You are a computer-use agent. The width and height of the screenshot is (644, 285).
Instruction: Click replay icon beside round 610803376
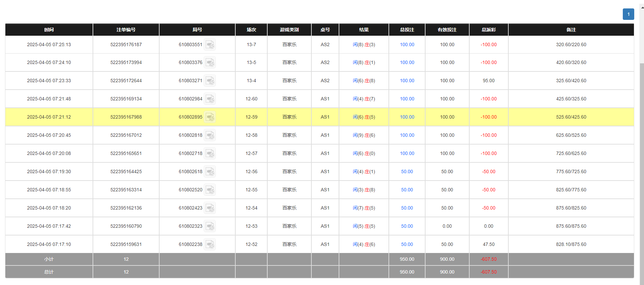coord(210,63)
